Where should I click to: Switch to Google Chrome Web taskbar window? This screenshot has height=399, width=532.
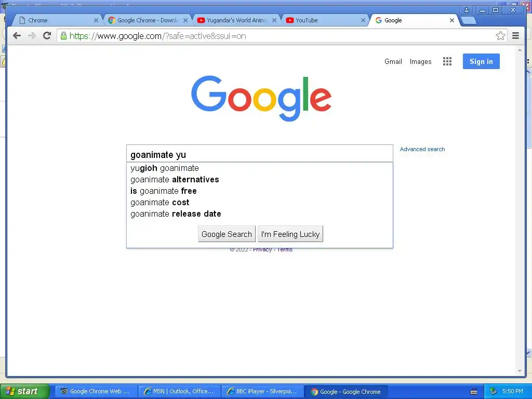[x=96, y=392]
